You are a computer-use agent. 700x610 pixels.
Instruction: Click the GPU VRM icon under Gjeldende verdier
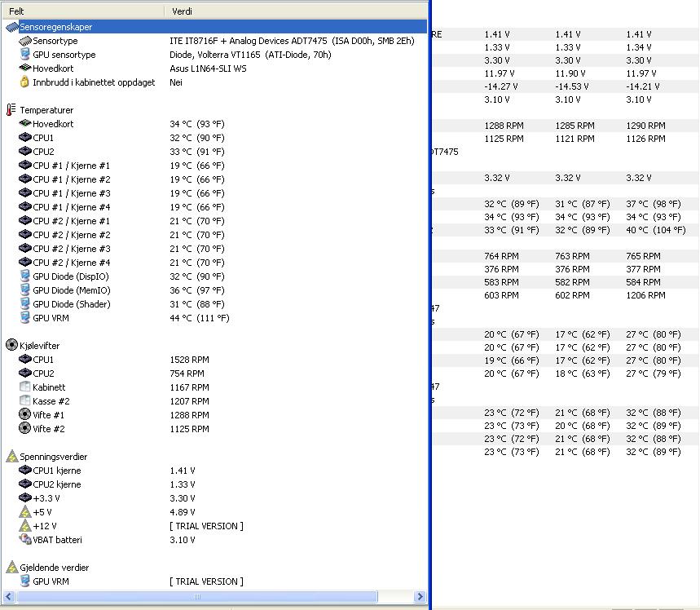pos(25,581)
